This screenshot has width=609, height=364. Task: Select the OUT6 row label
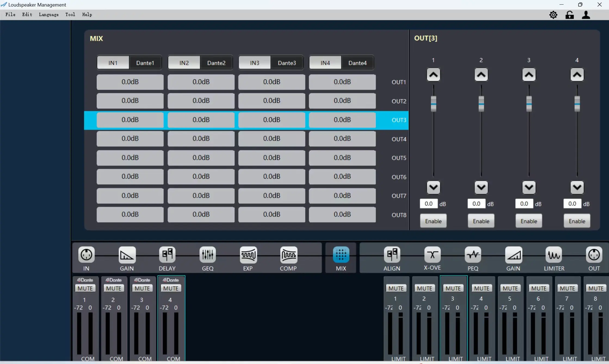(399, 177)
